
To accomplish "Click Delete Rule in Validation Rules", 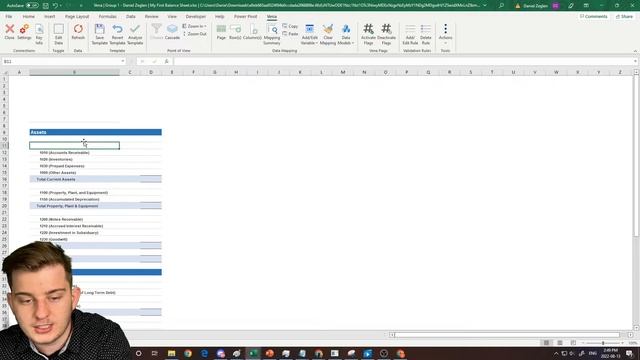I will coord(426,34).
